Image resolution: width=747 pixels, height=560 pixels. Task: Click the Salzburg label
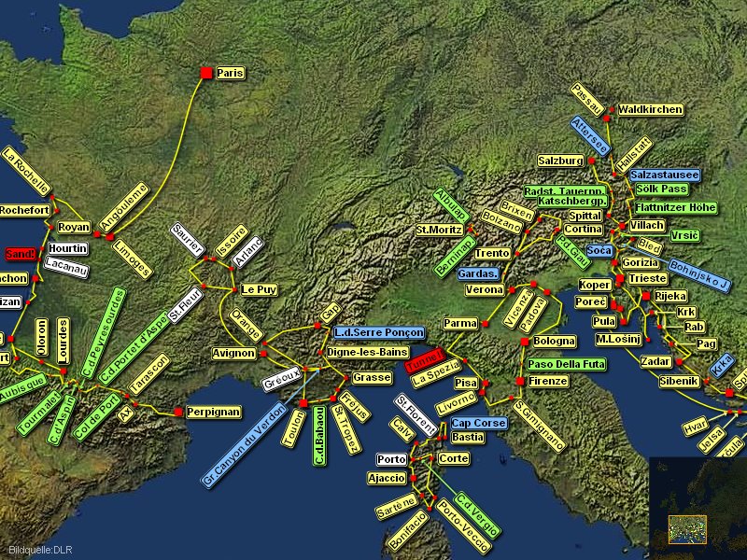[x=560, y=161]
